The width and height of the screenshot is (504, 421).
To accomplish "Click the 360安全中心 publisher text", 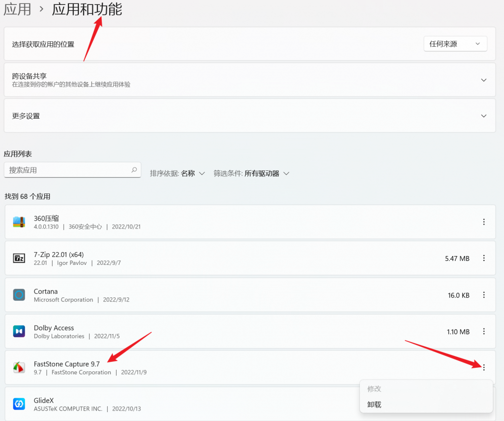I will pyautogui.click(x=85, y=227).
